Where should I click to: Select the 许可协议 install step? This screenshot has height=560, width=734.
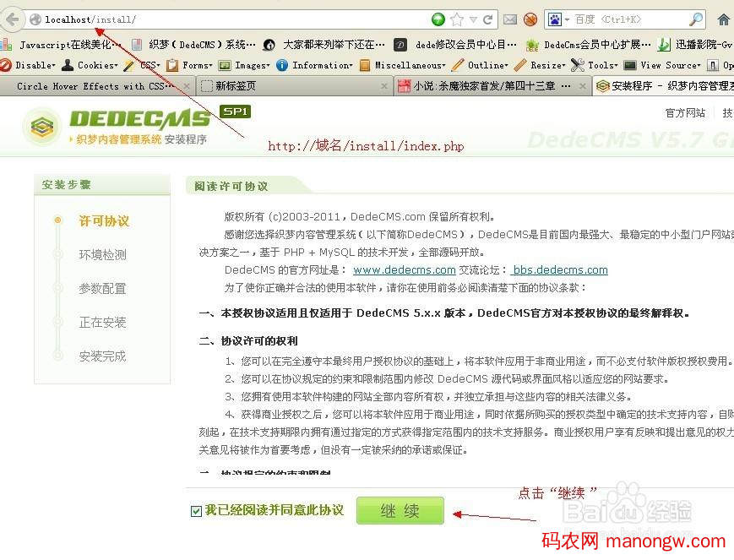[x=104, y=220]
